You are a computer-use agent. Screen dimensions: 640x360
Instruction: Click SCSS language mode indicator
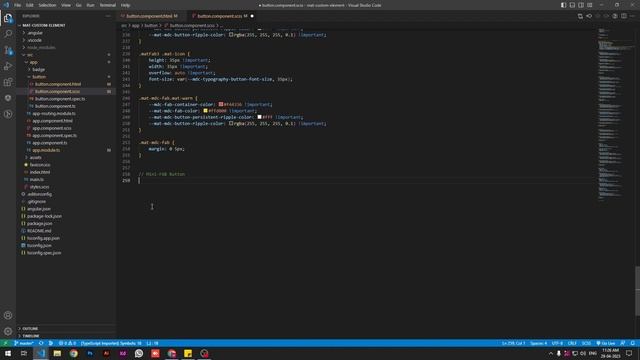click(586, 343)
